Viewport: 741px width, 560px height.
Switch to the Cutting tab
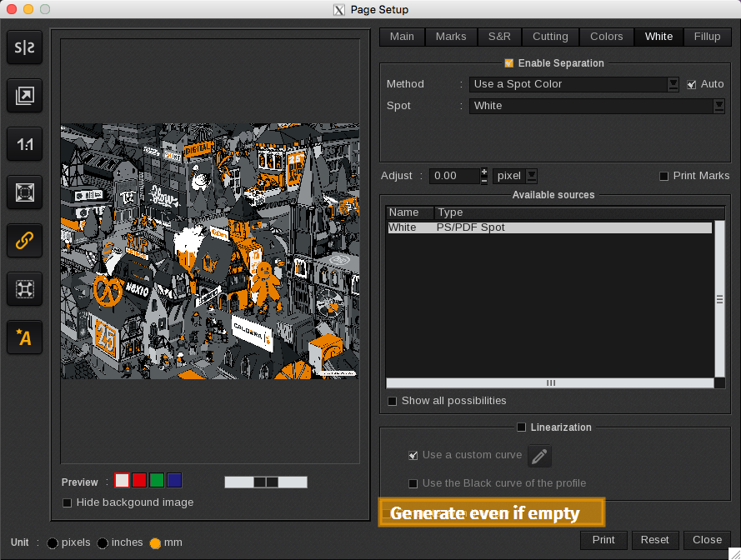click(550, 37)
